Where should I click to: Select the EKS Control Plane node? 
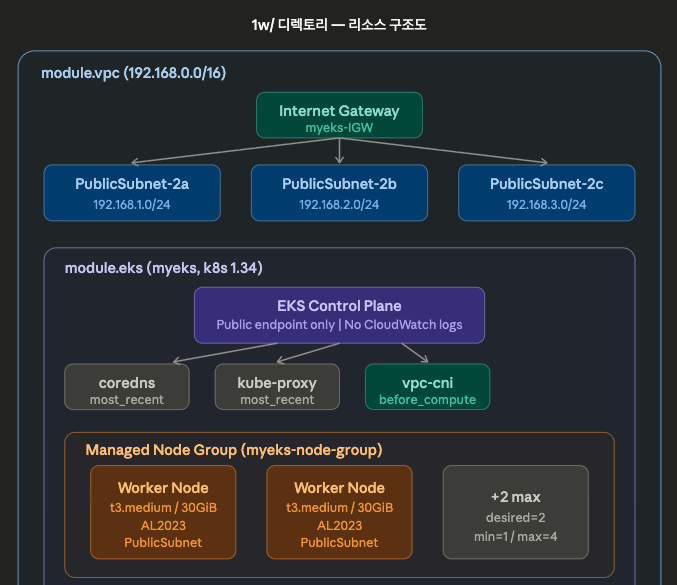(339, 315)
